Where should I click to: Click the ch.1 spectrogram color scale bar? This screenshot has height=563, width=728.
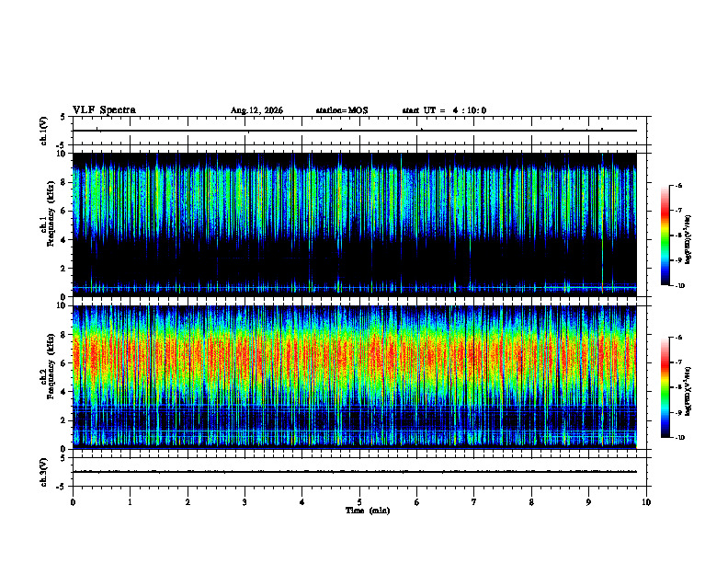(x=665, y=236)
